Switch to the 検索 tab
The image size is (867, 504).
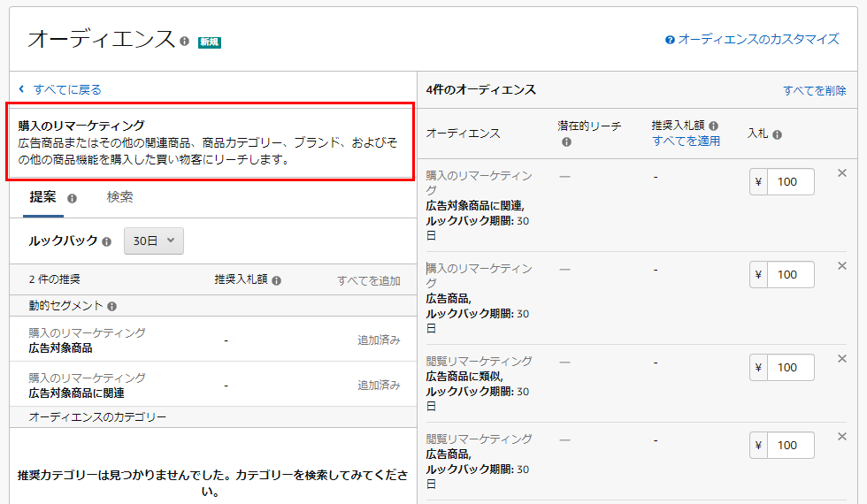click(x=119, y=197)
